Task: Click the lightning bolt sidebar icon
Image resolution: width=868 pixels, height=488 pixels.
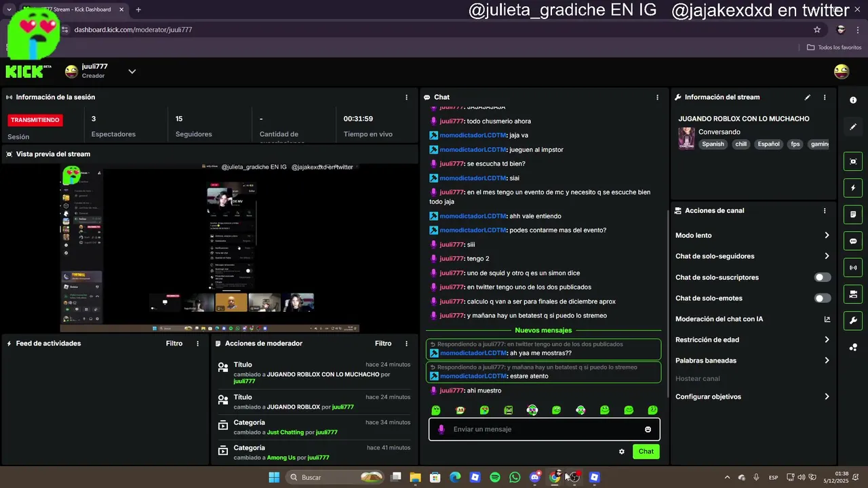Action: (x=853, y=188)
